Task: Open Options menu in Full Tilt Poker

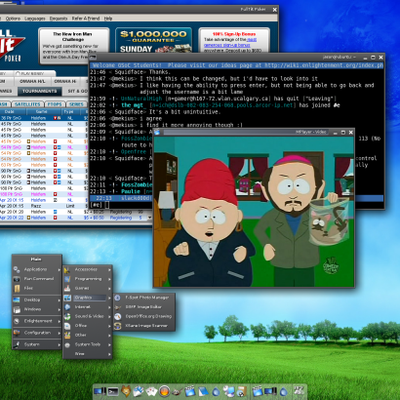Action: (x=13, y=18)
